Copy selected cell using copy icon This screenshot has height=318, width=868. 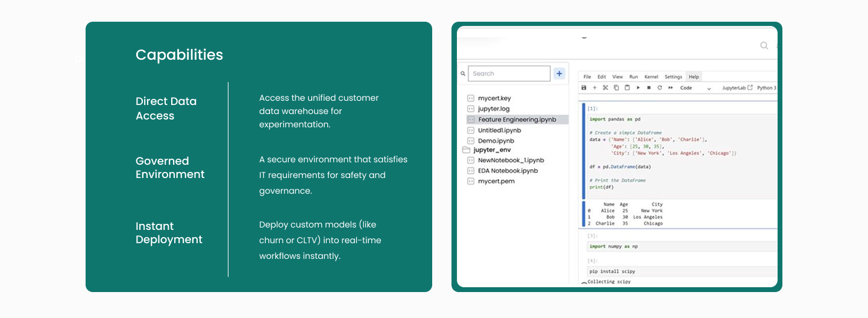pyautogui.click(x=616, y=88)
